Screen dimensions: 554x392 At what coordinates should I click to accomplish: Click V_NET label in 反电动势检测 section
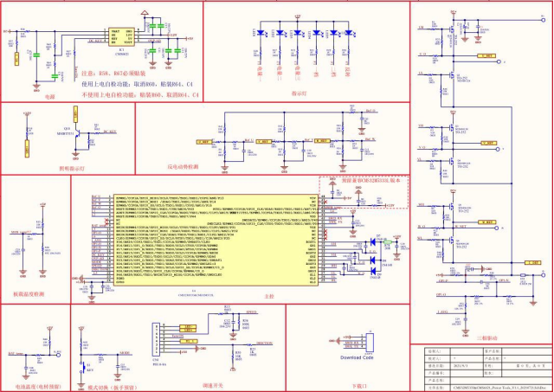[x=263, y=141]
